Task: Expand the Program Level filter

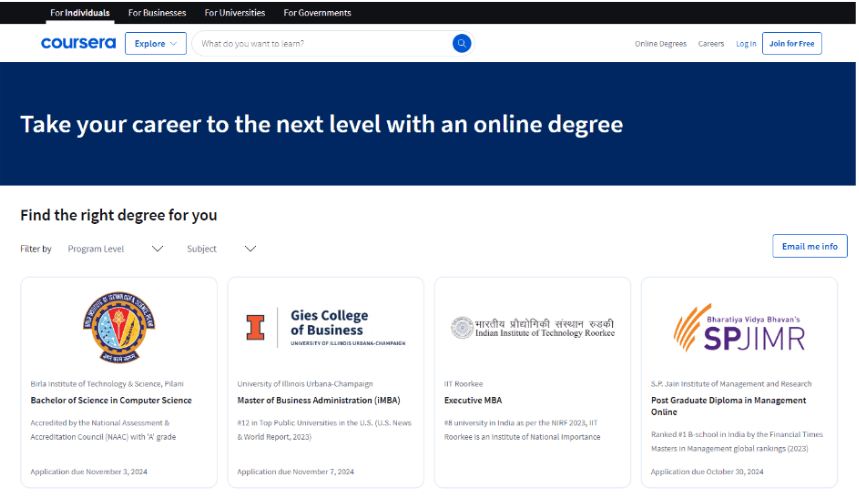Action: [x=116, y=249]
